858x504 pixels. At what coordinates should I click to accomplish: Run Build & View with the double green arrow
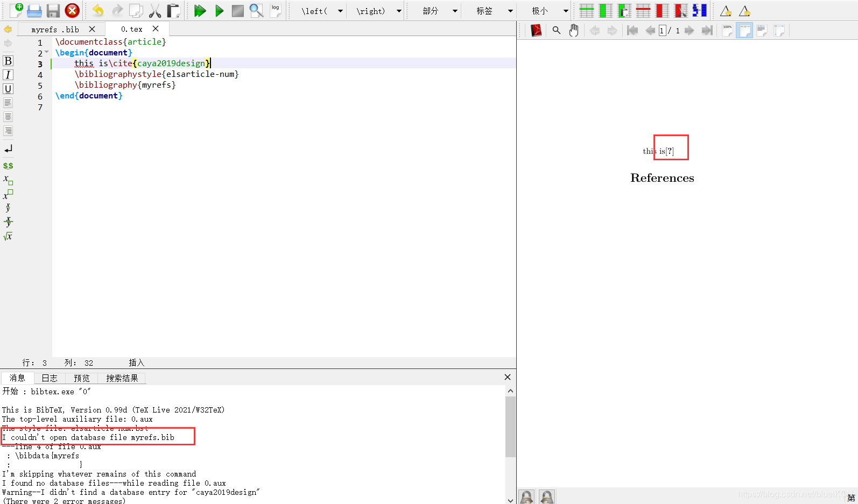[200, 10]
